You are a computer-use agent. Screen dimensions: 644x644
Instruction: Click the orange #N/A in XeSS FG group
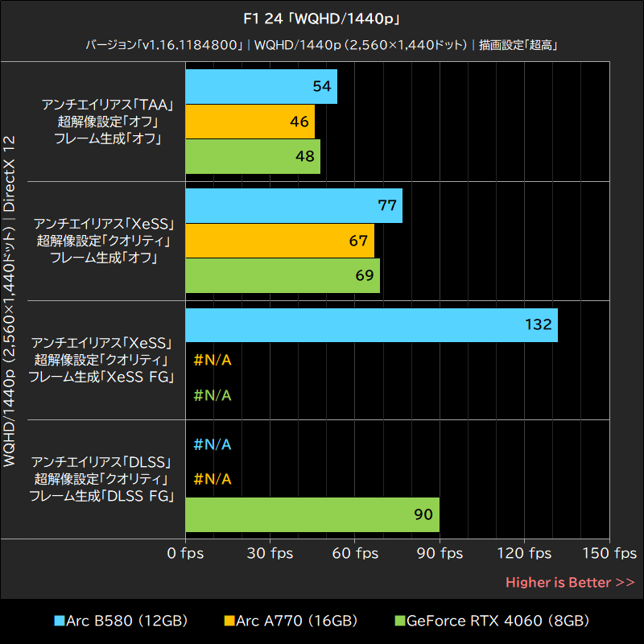[213, 360]
